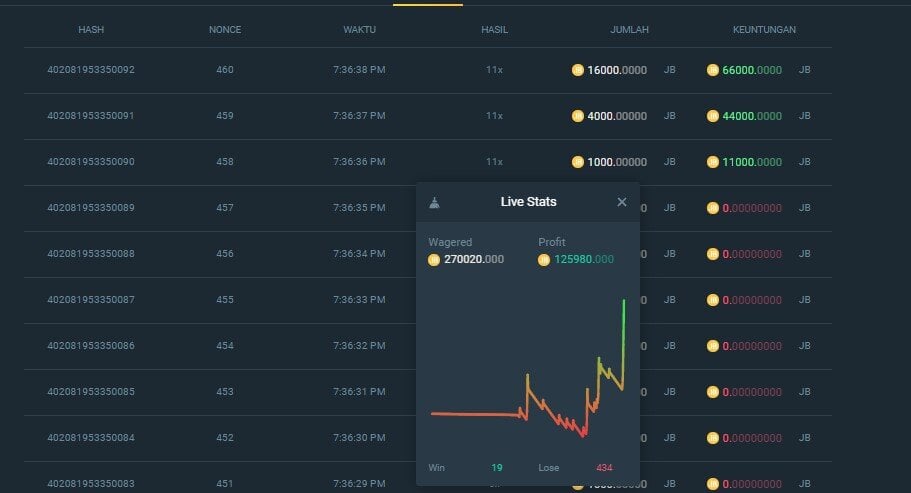Click coin icon beside 4000.00000 amount

click(578, 116)
